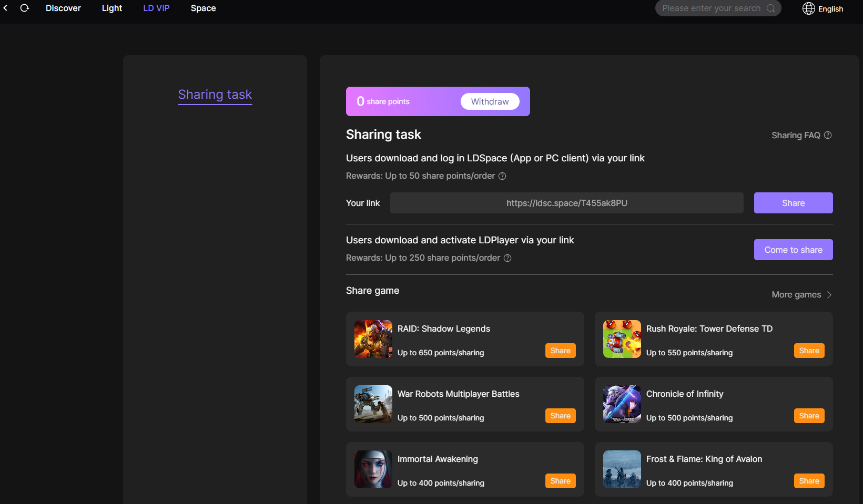The width and height of the screenshot is (863, 504).
Task: Click the purple Share button beside your link
Action: pyautogui.click(x=794, y=203)
